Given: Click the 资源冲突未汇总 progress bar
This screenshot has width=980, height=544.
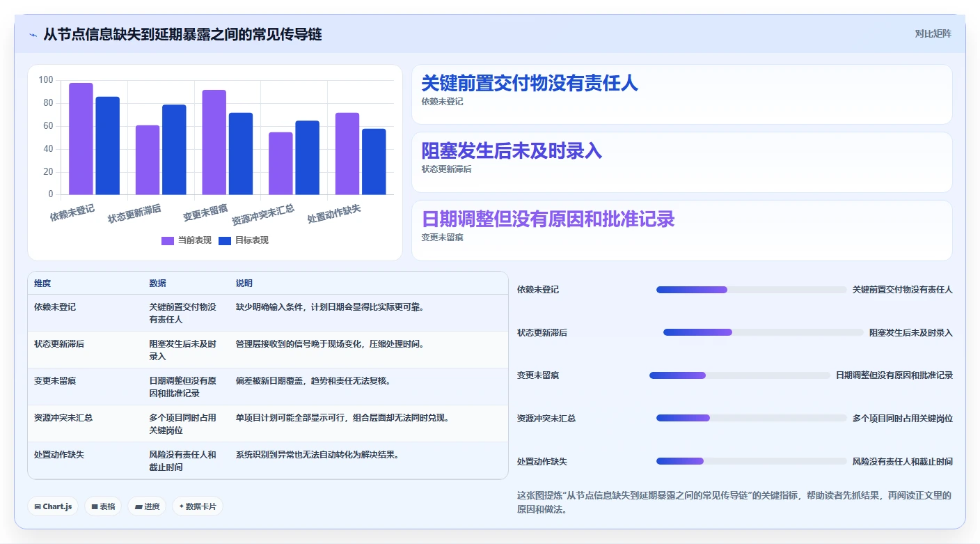Looking at the screenshot, I should tap(752, 418).
